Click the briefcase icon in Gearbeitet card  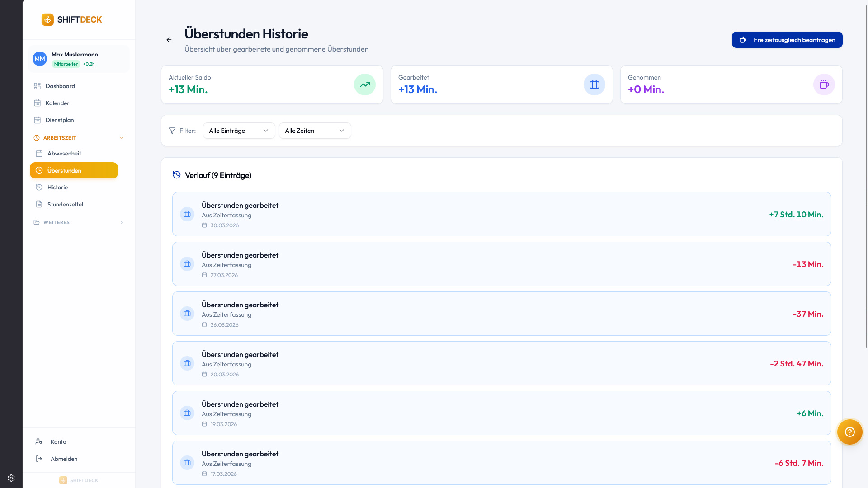(x=594, y=84)
